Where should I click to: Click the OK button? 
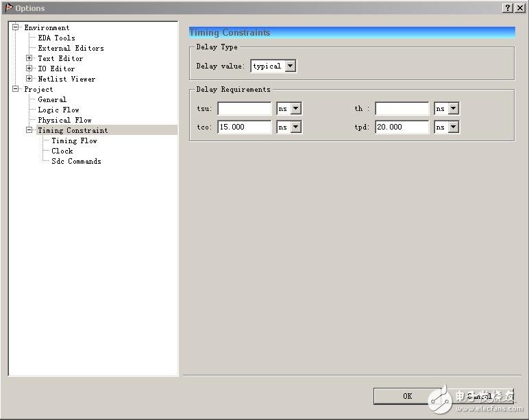point(407,396)
